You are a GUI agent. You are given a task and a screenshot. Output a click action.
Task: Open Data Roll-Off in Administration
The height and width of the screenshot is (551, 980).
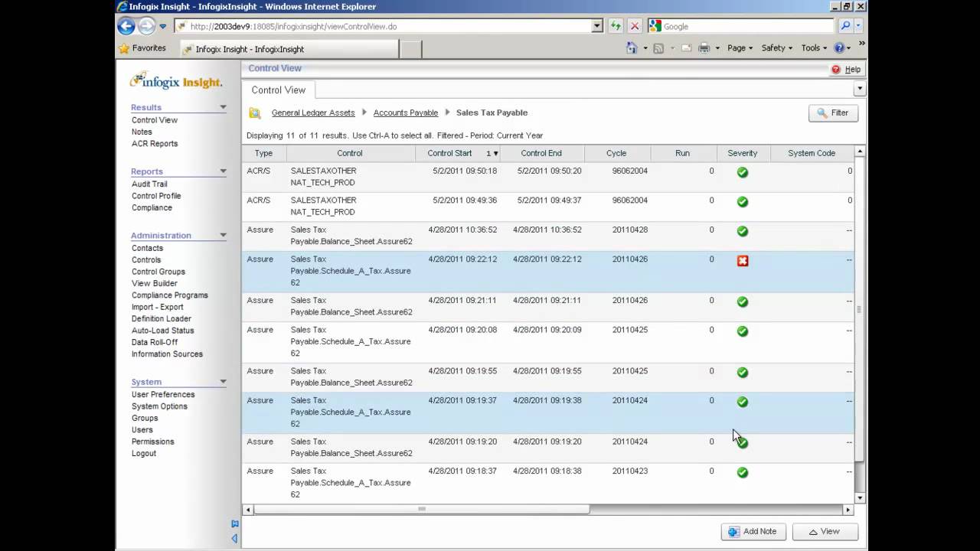[155, 342]
